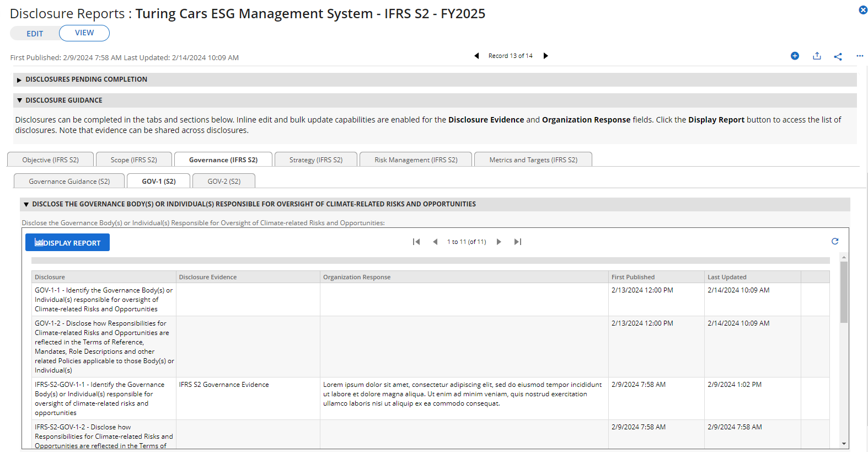This screenshot has width=868, height=452.
Task: Click Last Updated date in GOV-1-2 row
Action: coord(738,323)
